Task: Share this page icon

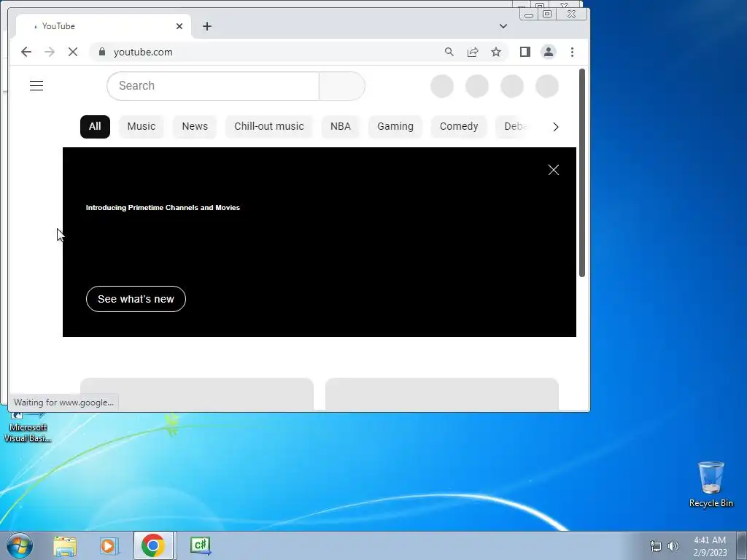Action: tap(473, 52)
